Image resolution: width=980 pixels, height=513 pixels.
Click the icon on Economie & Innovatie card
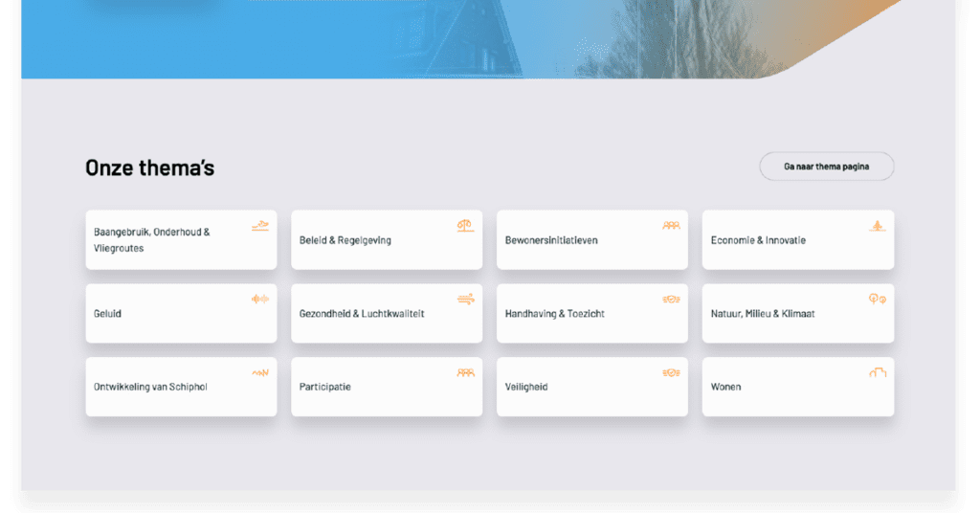pos(877,226)
